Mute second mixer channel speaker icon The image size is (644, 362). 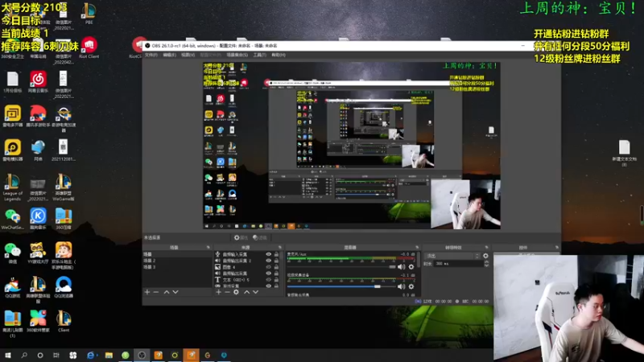401,286
